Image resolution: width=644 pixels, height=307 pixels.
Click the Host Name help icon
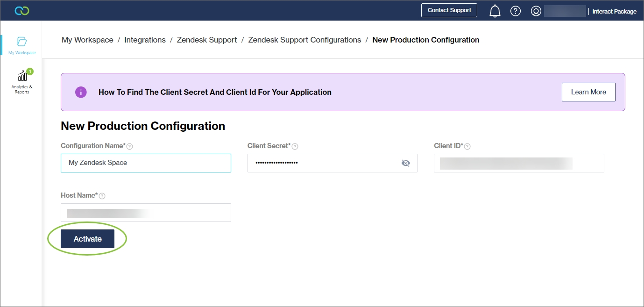click(102, 196)
